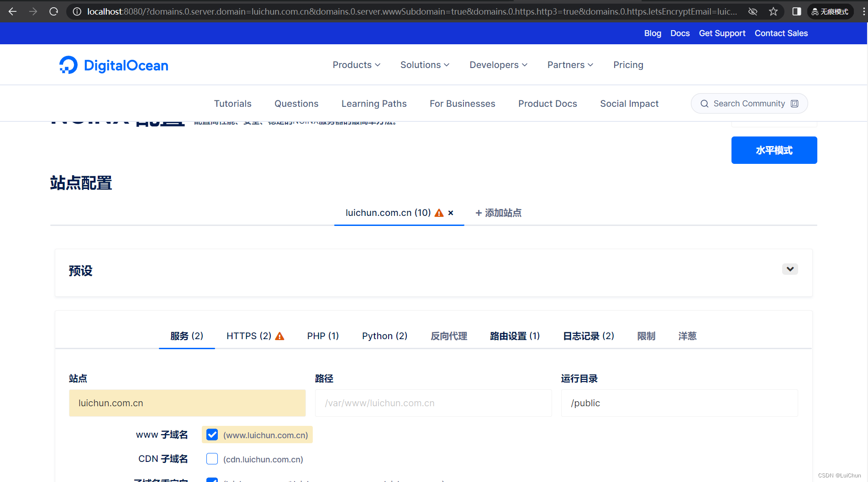Click the Search Community input field
The width and height of the screenshot is (868, 482).
pyautogui.click(x=749, y=104)
